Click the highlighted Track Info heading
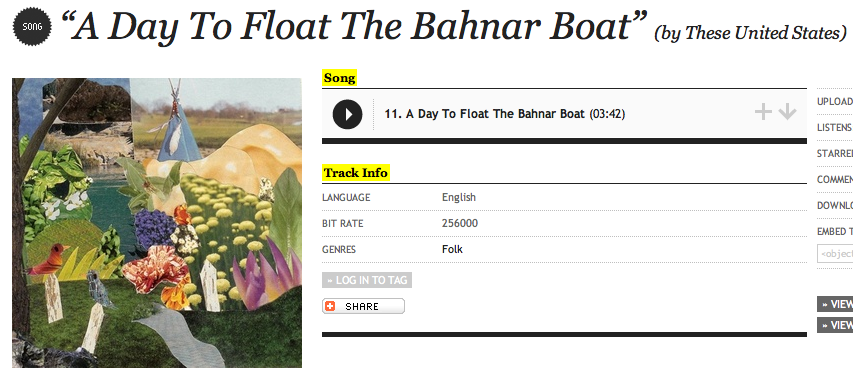The width and height of the screenshot is (853, 373). [356, 173]
